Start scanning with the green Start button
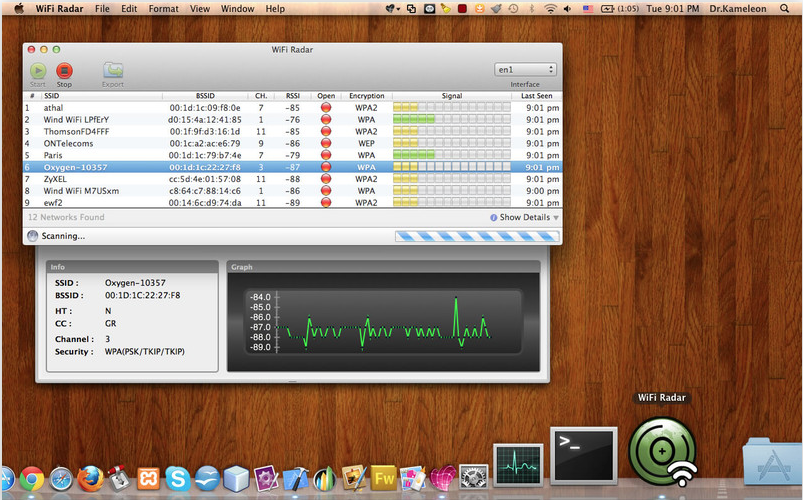The width and height of the screenshot is (803, 500). tap(37, 71)
